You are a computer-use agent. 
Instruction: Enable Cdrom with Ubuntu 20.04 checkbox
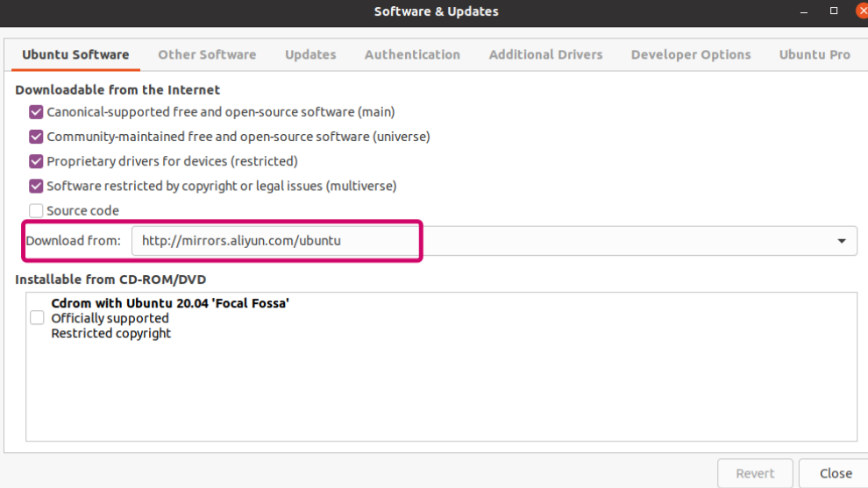pos(37,317)
